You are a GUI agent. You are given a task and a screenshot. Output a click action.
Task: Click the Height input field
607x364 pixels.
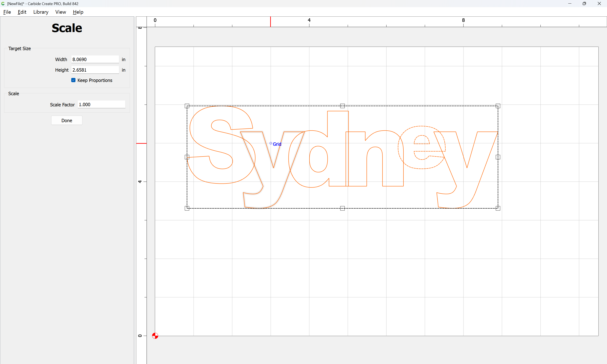[95, 70]
